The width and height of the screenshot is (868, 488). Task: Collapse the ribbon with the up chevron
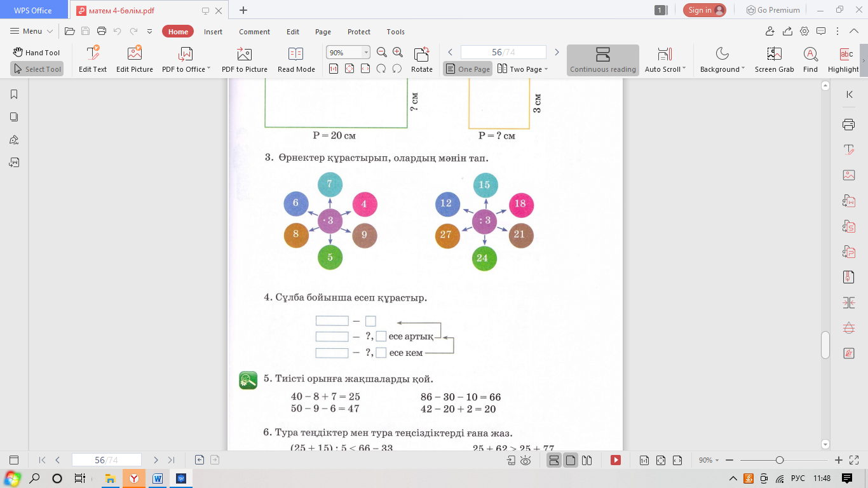(x=855, y=31)
